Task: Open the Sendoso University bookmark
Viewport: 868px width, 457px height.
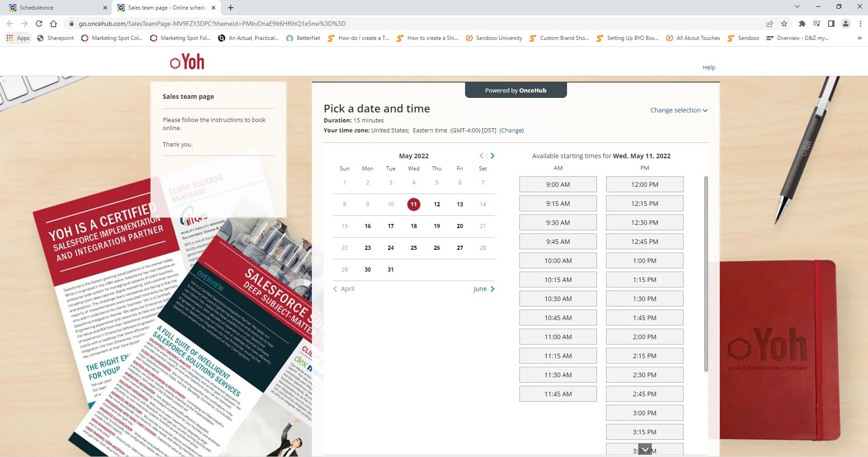Action: (x=494, y=38)
